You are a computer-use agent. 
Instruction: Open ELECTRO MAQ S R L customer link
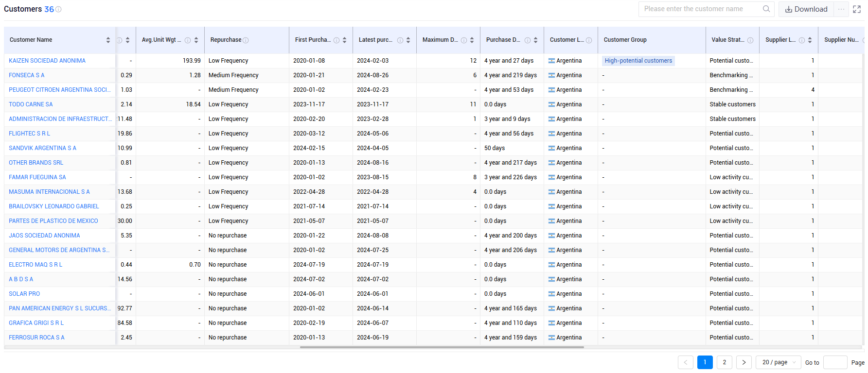point(35,265)
